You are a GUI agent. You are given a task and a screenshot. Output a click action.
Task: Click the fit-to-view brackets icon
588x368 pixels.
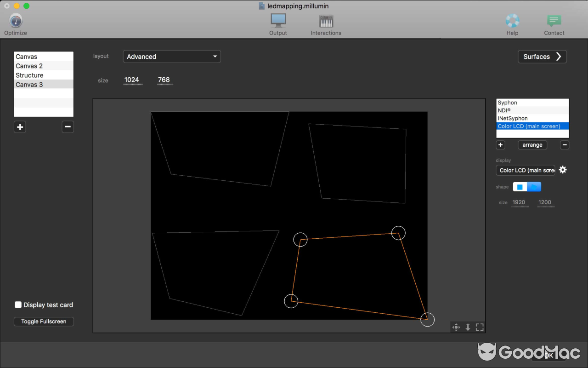480,327
